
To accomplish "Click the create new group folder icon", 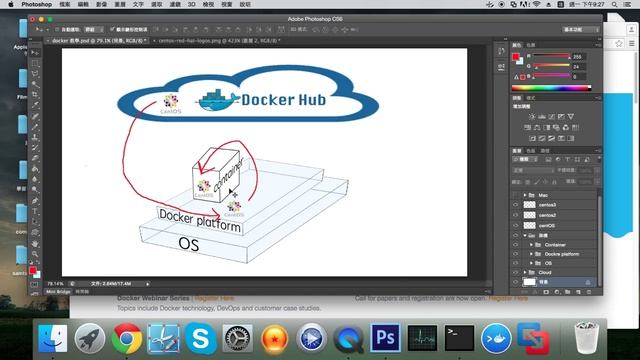I will [x=567, y=292].
